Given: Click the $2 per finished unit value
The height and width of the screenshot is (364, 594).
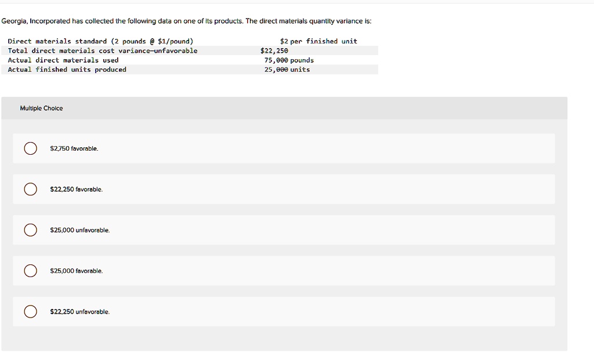Looking at the screenshot, I should click(318, 41).
